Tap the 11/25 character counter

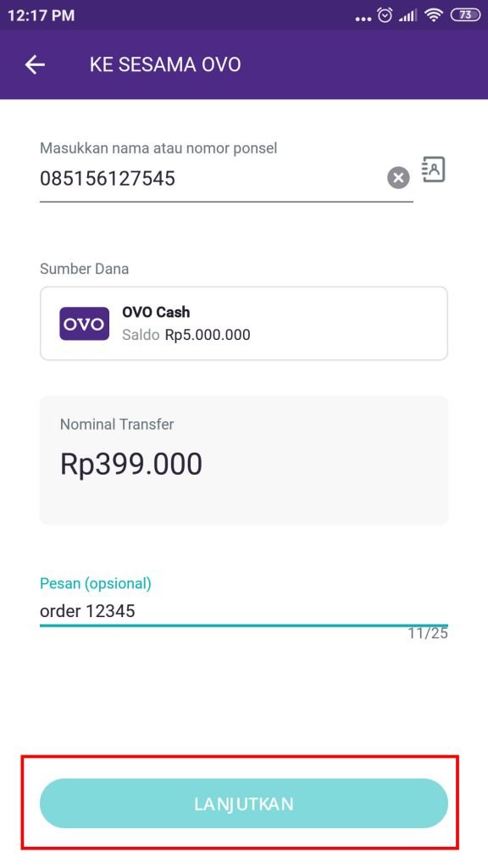click(435, 634)
